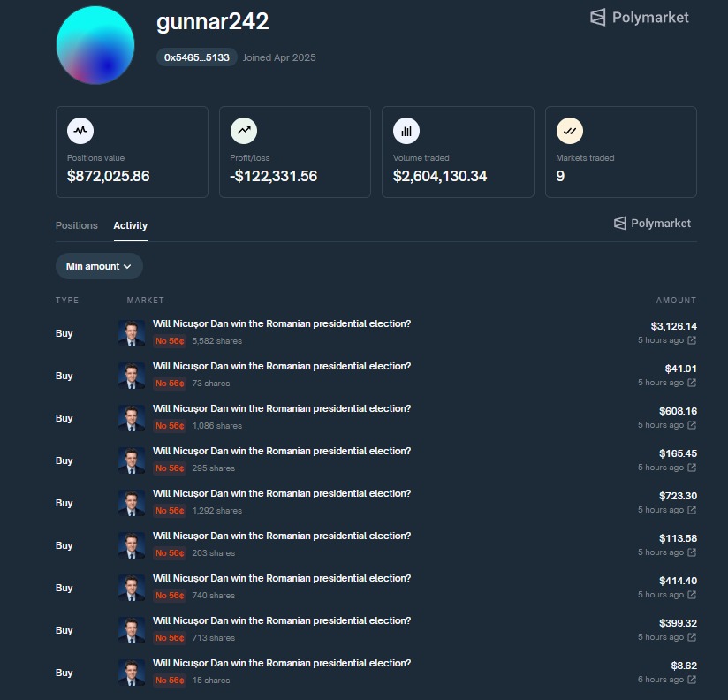Click the No 56¢ badge next to 73 shares

pos(170,384)
